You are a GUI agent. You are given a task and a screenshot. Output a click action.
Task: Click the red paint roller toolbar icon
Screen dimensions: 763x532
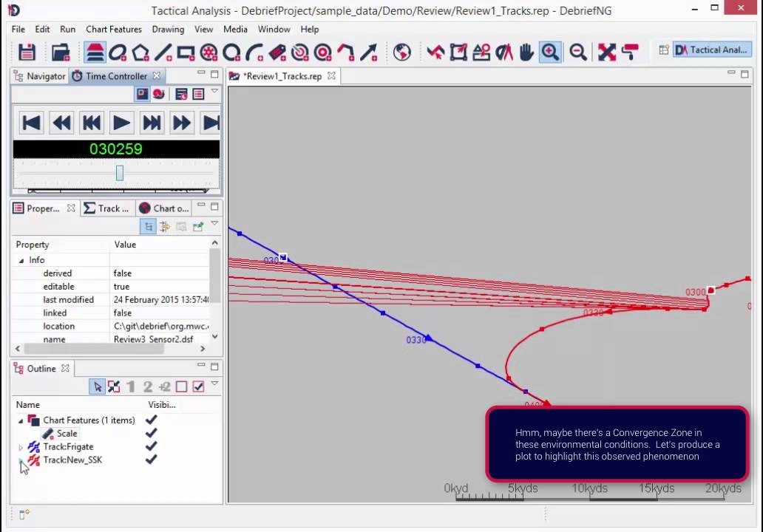(x=630, y=52)
